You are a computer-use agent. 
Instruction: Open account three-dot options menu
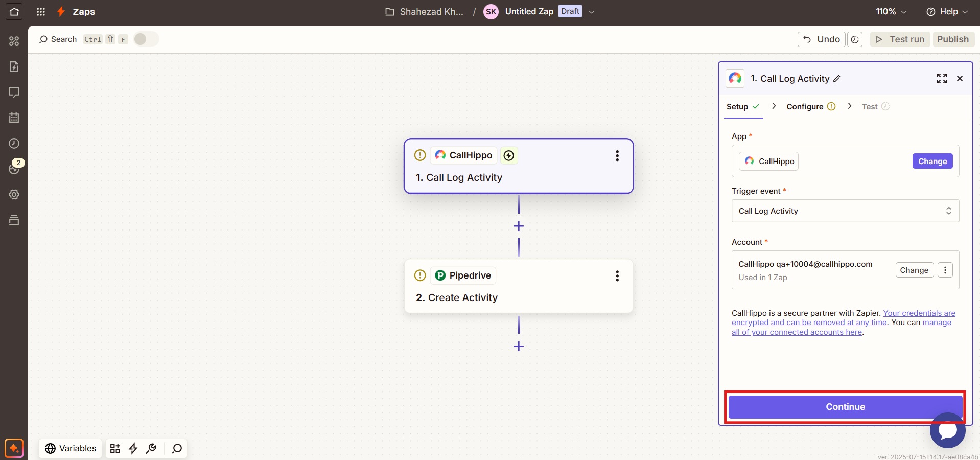(x=945, y=270)
